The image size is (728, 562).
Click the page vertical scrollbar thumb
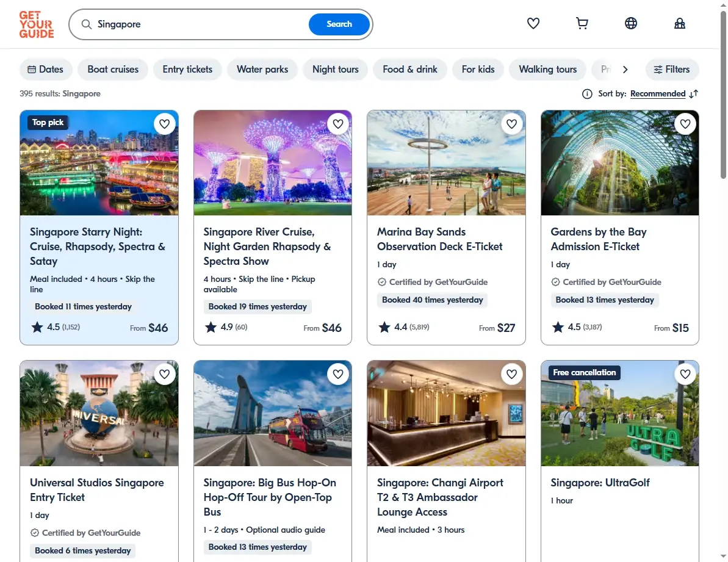[x=723, y=95]
